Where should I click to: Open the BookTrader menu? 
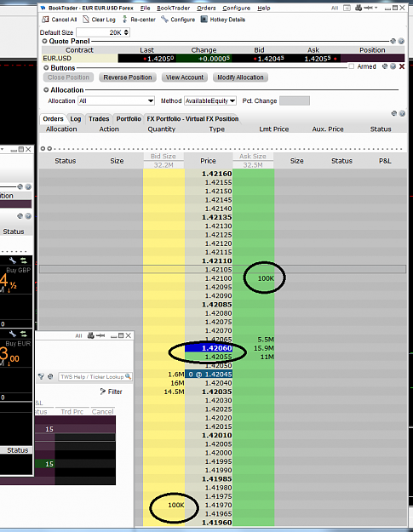(174, 8)
